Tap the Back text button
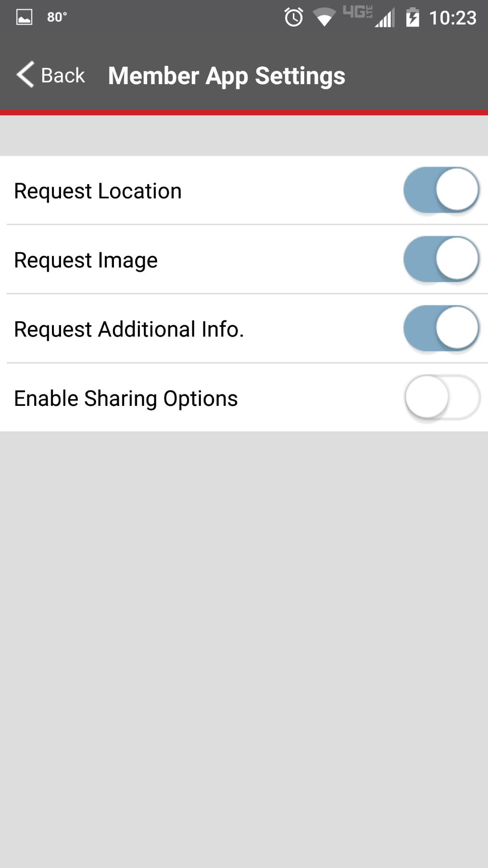Image resolution: width=488 pixels, height=868 pixels. 63,75
